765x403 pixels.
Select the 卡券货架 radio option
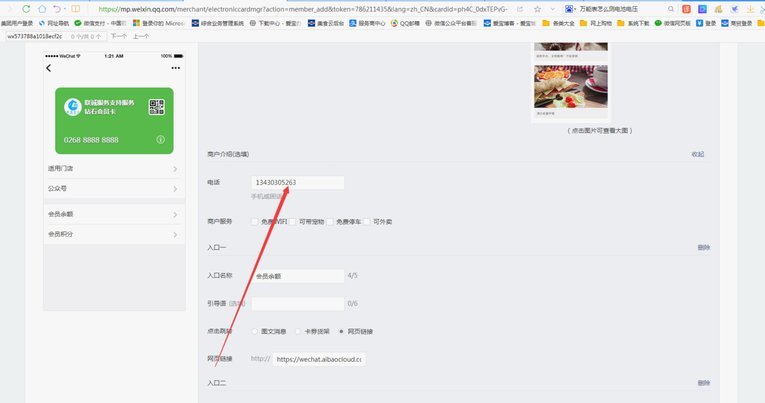pyautogui.click(x=298, y=331)
